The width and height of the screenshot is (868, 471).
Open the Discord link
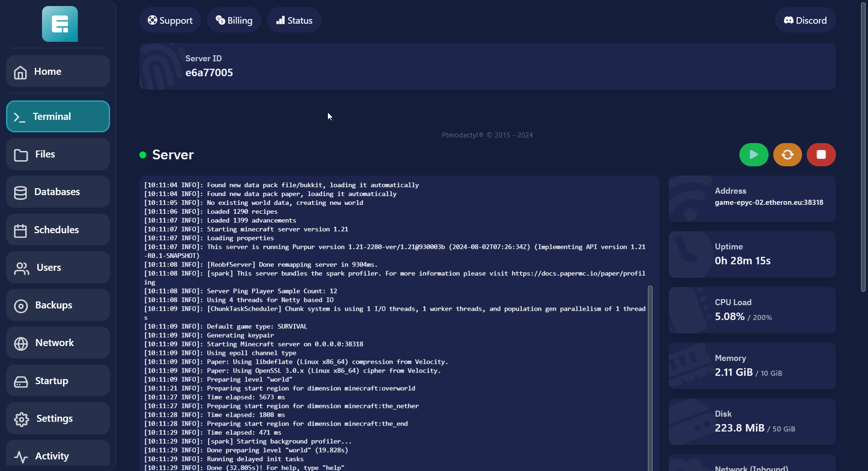click(805, 20)
